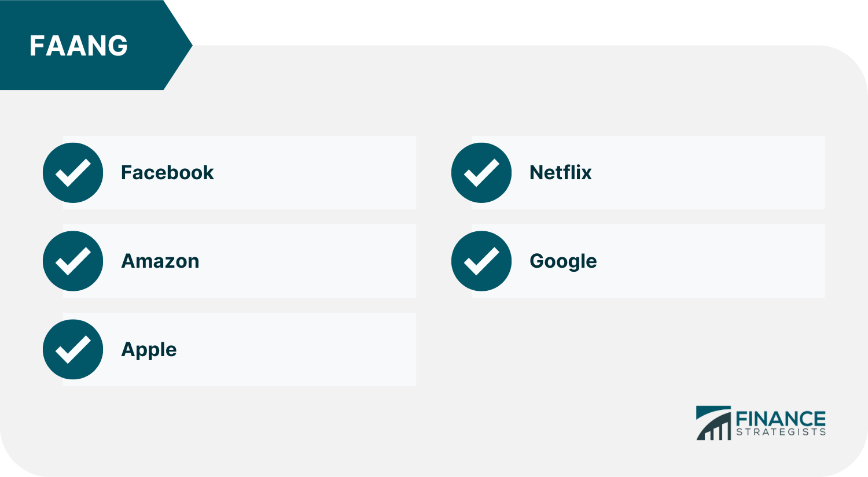
Task: Toggle the Amazon checkmark circle
Action: [73, 261]
